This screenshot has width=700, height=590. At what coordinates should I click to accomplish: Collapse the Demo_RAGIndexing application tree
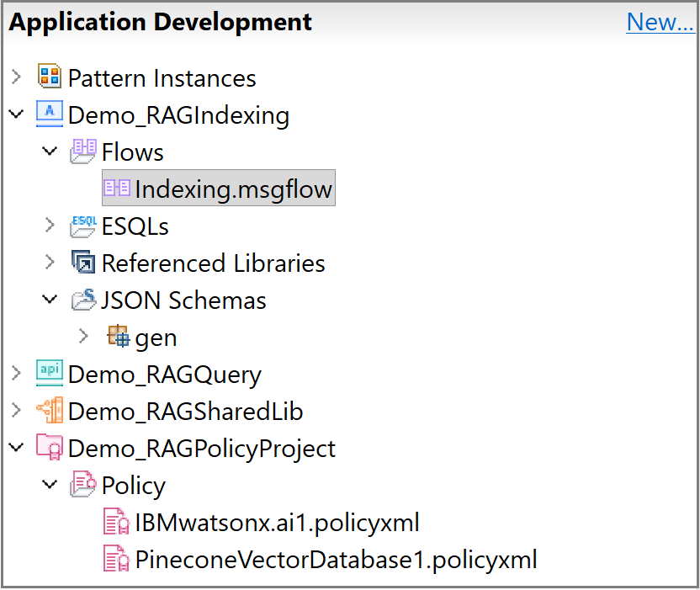click(x=16, y=114)
